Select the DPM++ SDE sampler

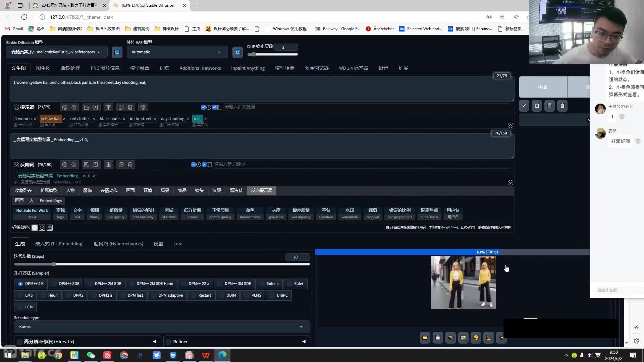[66, 284]
